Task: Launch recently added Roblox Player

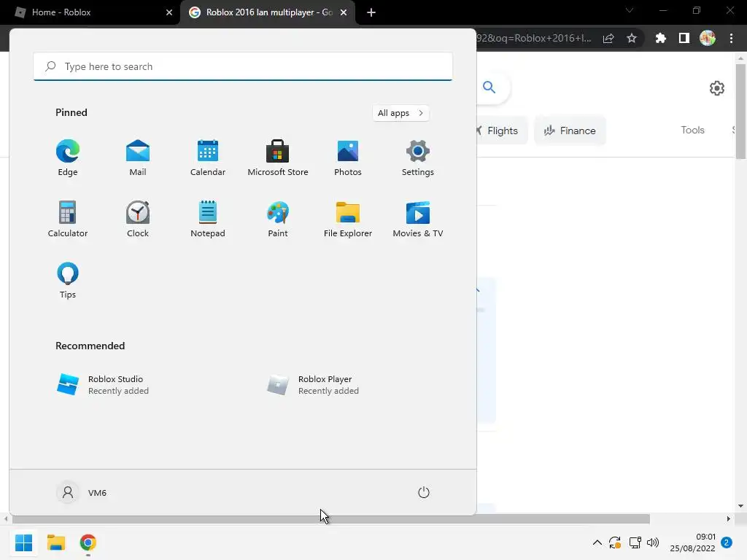Action: click(313, 385)
